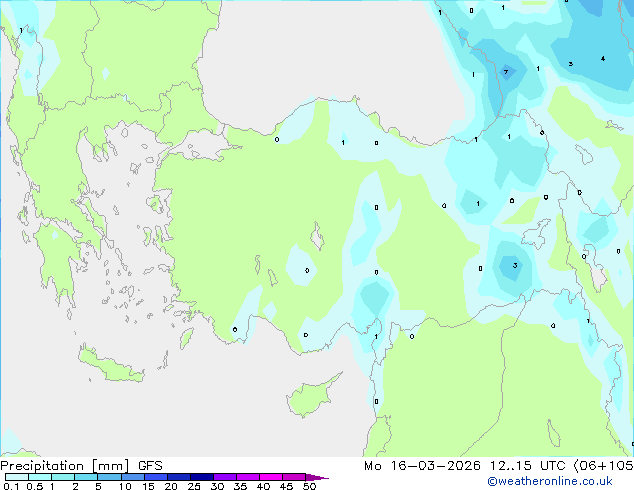Image resolution: width=634 pixels, height=490 pixels.
Task: Click the legend scale label '0.1'
Action: [11, 486]
